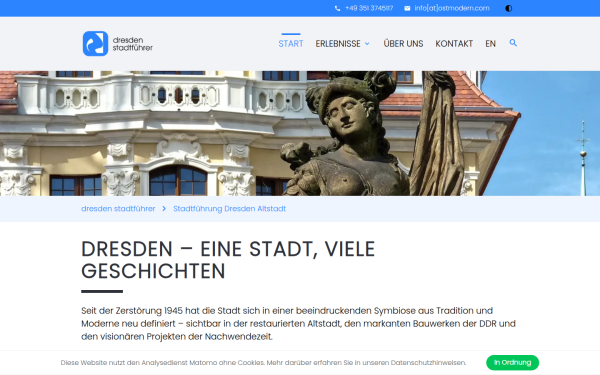Open Stadtführung Dresden Altstadt breadcrumb
Screen dimensions: 600x375
click(x=229, y=209)
